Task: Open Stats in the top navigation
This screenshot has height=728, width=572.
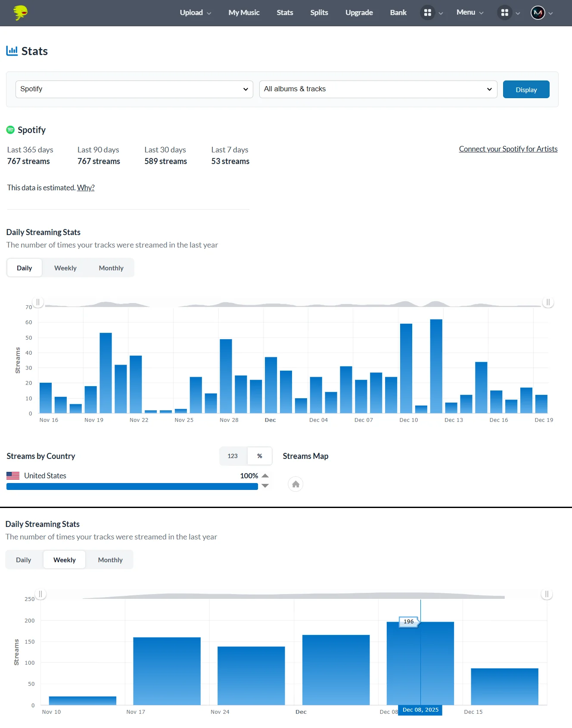Action: click(285, 12)
